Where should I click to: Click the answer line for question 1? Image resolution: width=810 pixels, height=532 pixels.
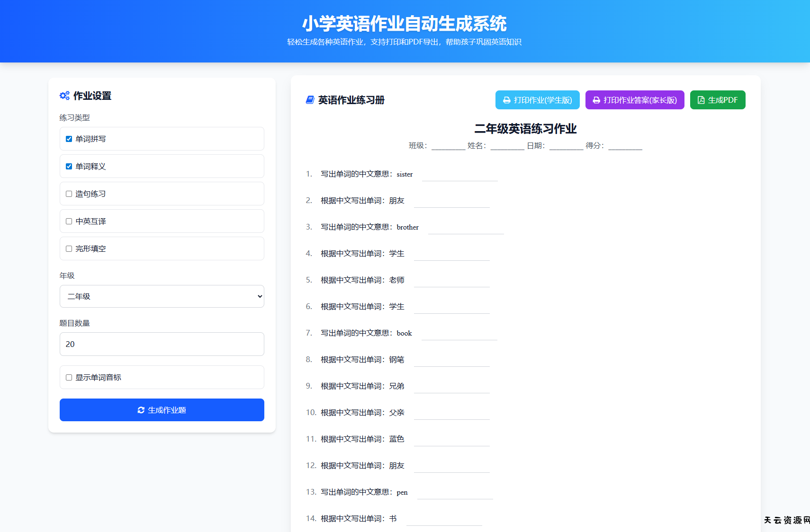click(459, 177)
